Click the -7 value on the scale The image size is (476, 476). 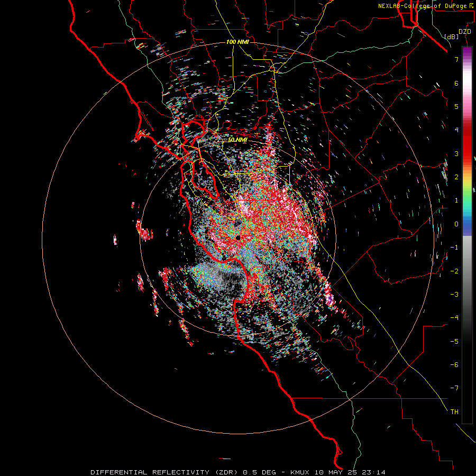click(454, 388)
